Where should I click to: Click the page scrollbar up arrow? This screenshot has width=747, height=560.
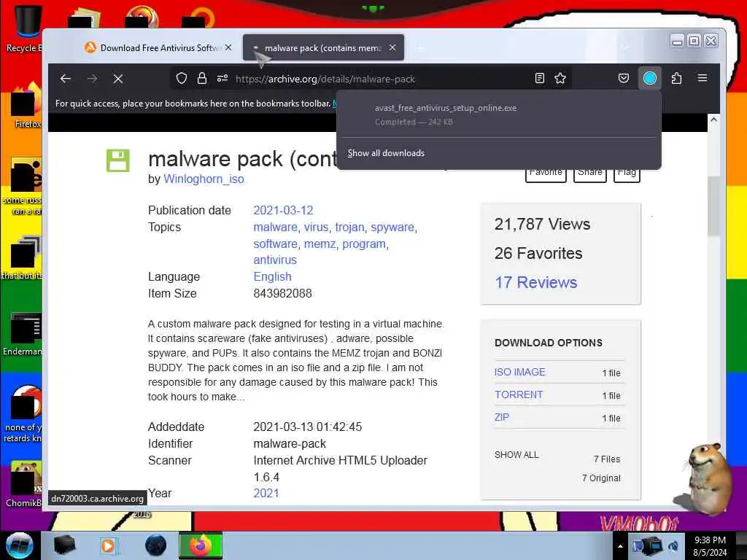pos(713,120)
